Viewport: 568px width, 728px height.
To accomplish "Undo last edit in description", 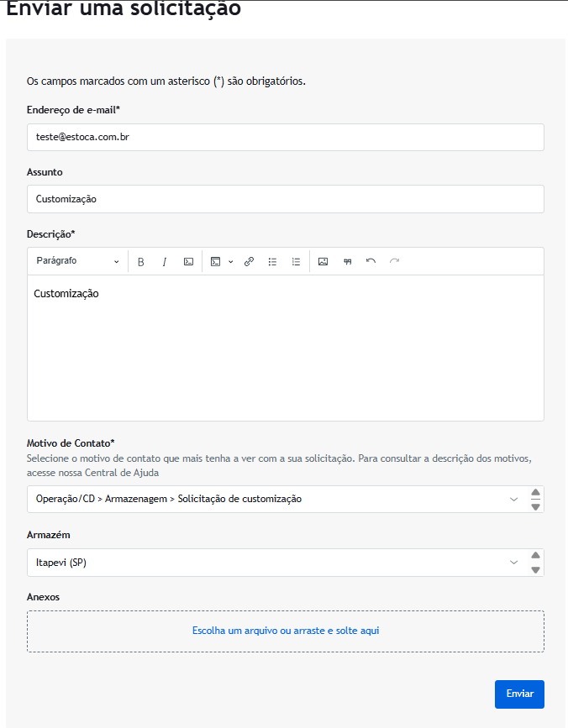I will click(371, 262).
